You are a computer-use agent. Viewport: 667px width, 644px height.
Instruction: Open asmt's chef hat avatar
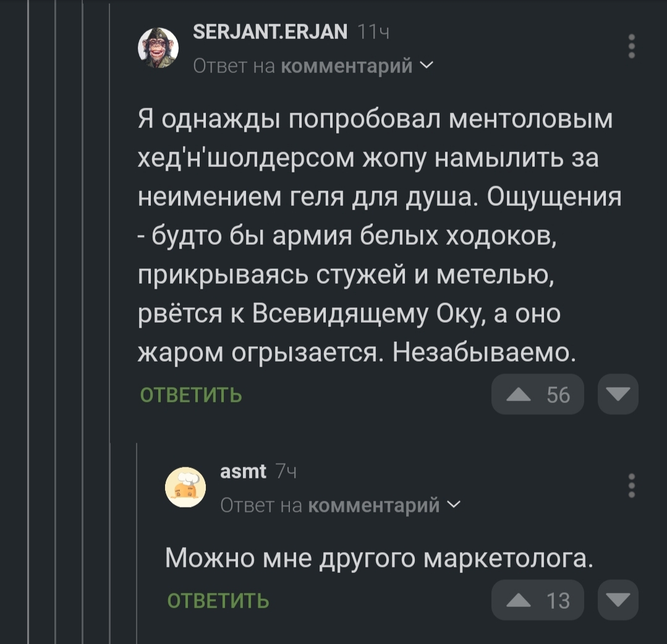click(185, 487)
